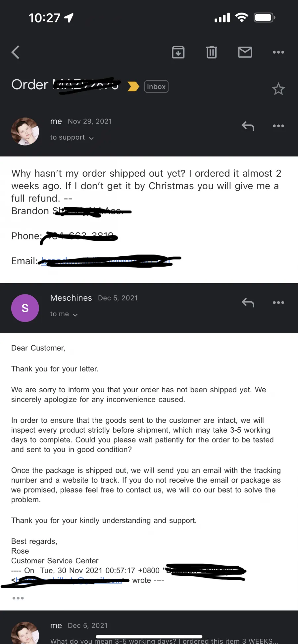Image resolution: width=298 pixels, height=644 pixels.
Task: Toggle the yellow importance marker
Action: click(x=133, y=86)
